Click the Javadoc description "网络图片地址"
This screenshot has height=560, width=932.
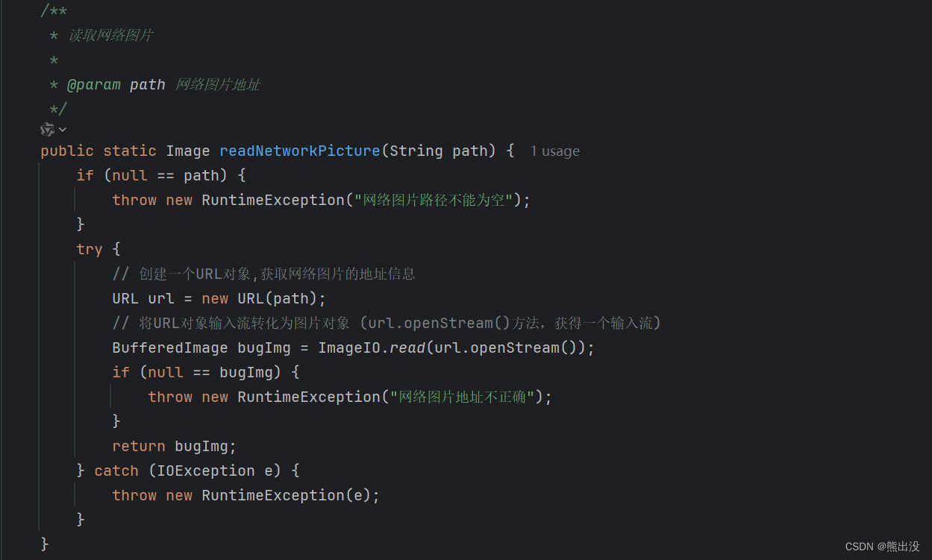coord(218,84)
